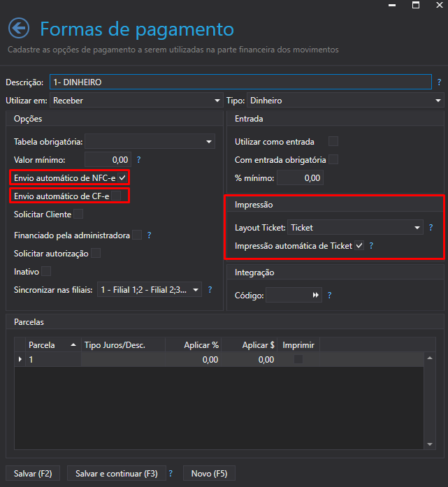Enable Envio automático de CF-e
Viewport: 448px width, 487px height.
click(x=116, y=196)
